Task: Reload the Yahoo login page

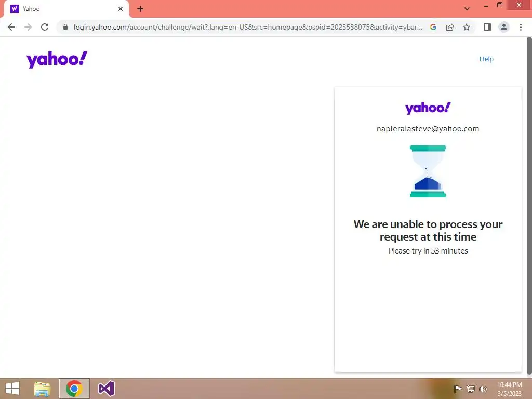Action: pyautogui.click(x=45, y=27)
